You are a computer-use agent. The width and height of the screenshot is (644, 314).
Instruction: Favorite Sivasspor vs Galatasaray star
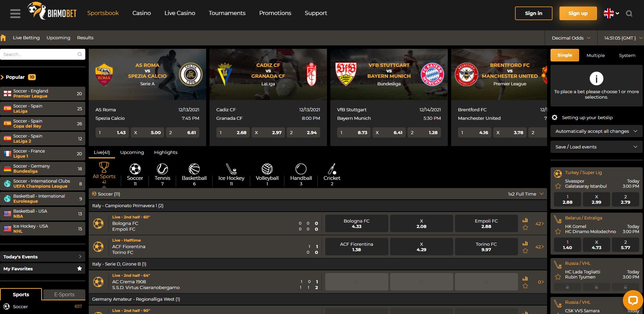[x=558, y=186]
